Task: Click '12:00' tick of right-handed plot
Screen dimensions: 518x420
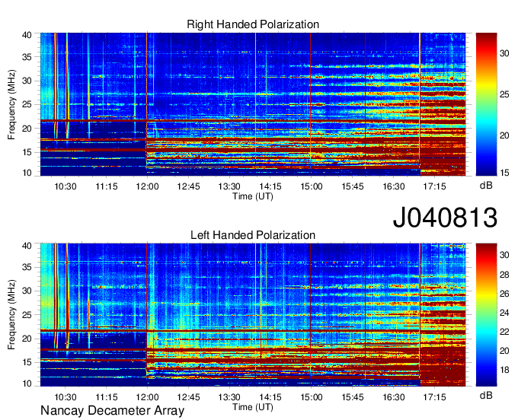Action: [x=147, y=186]
